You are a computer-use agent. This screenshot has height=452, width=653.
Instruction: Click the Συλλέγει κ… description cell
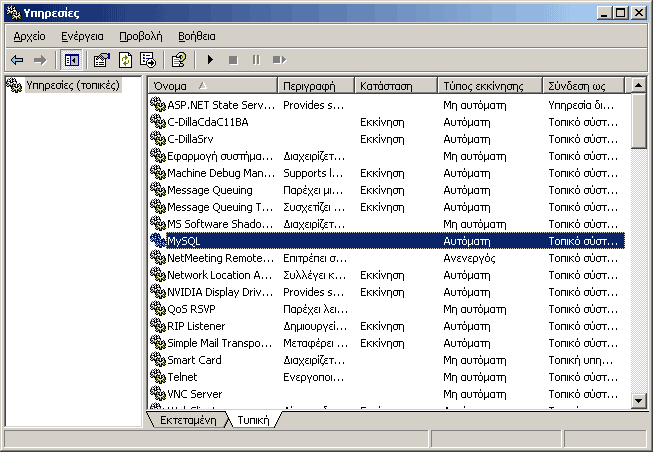point(314,275)
